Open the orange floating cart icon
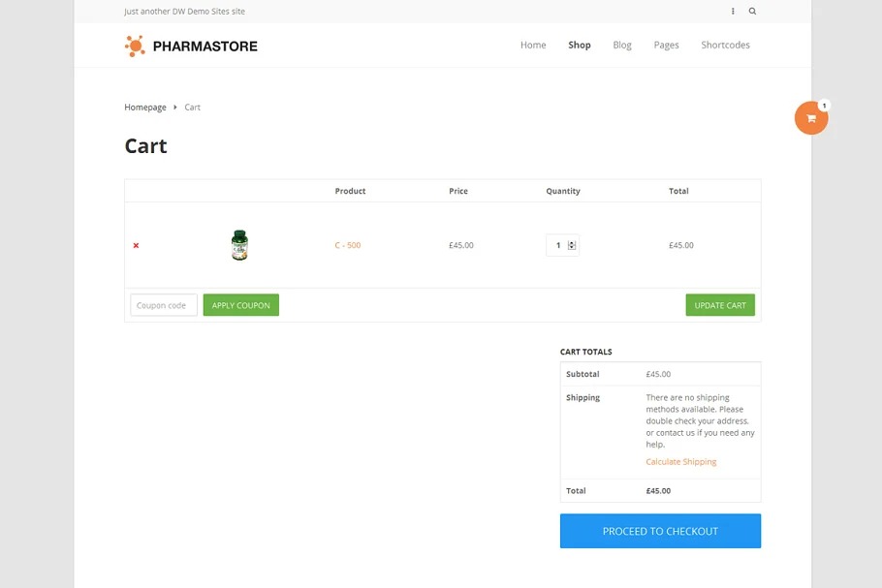 pos(811,118)
